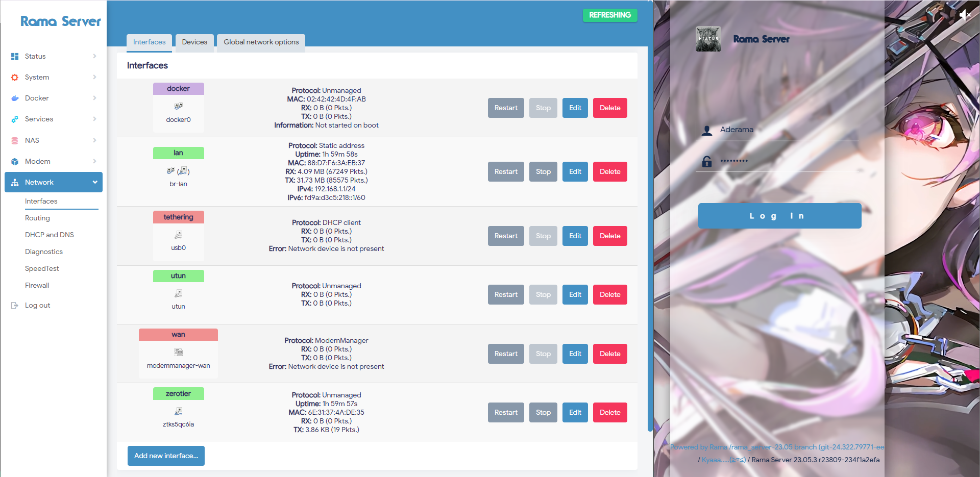This screenshot has width=980, height=477.
Task: Expand the Status menu chevron
Action: pyautogui.click(x=94, y=56)
